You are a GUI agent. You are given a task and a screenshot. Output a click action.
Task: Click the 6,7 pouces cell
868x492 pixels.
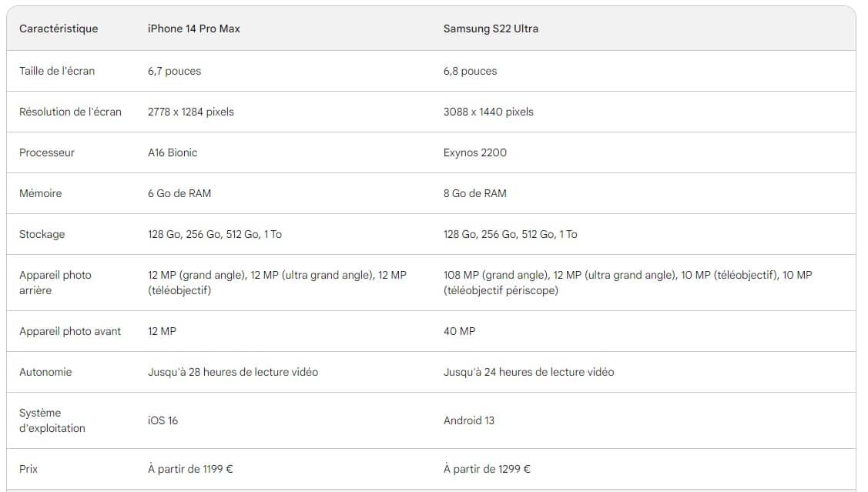[x=174, y=71]
